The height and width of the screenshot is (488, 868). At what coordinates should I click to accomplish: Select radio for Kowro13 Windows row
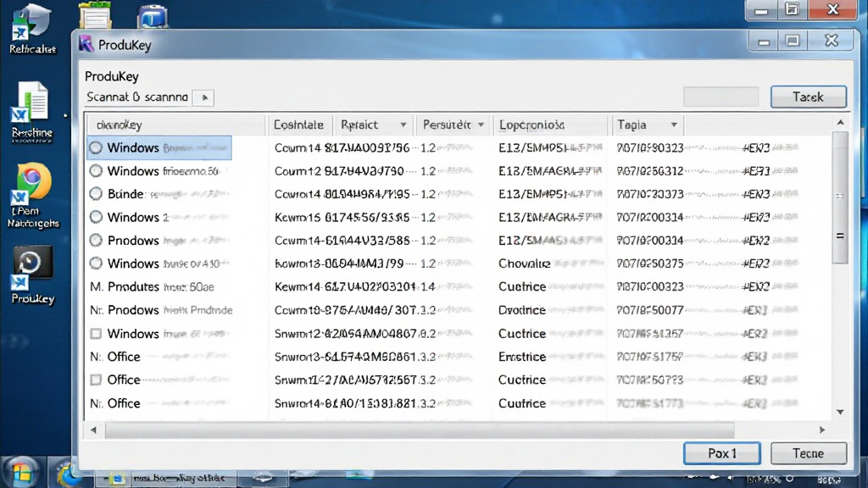click(x=96, y=263)
